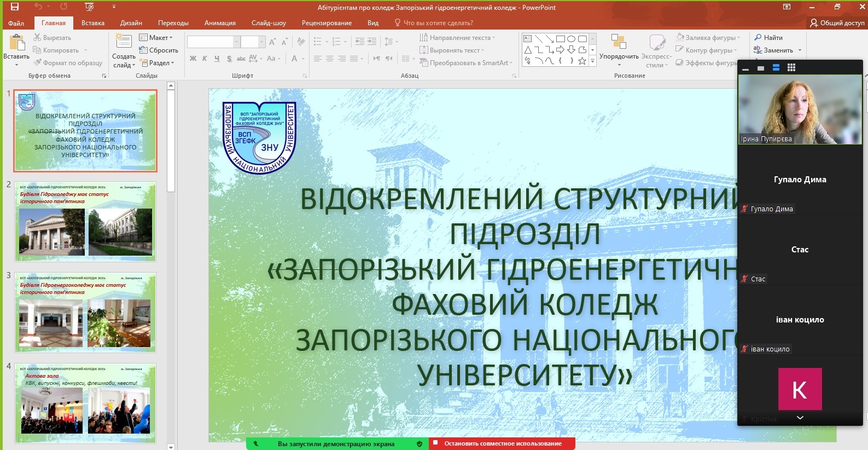Open the Section (Раздел) dropdown
This screenshot has height=450, width=868.
coord(158,63)
